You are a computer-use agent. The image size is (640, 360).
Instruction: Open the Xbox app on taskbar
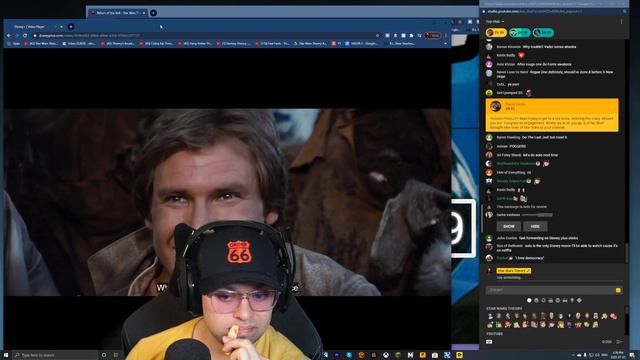pos(386,355)
